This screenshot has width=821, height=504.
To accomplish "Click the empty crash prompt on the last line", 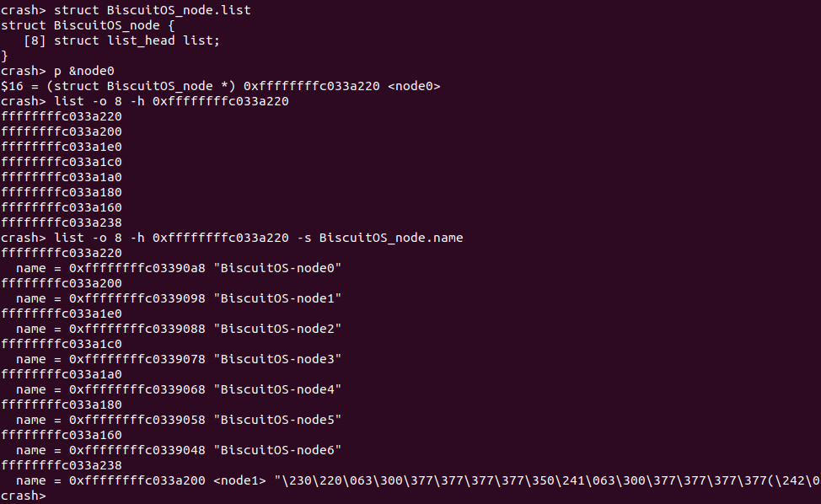I will coord(24,496).
